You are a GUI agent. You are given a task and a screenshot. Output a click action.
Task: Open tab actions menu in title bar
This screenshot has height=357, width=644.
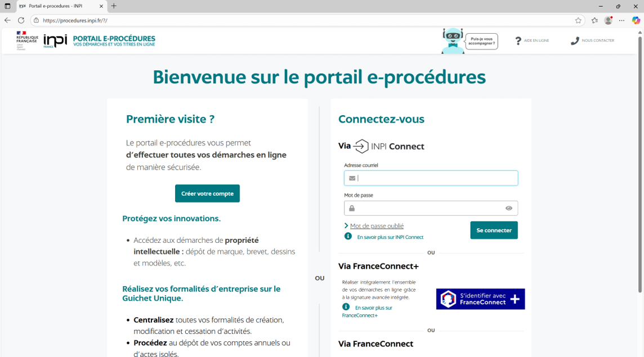click(x=7, y=6)
